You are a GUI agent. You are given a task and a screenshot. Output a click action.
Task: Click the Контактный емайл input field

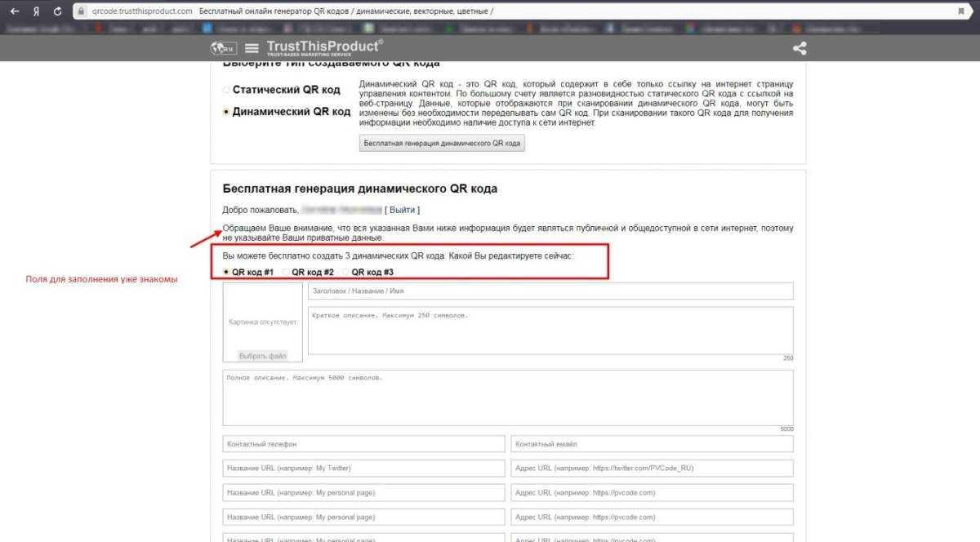tap(652, 443)
